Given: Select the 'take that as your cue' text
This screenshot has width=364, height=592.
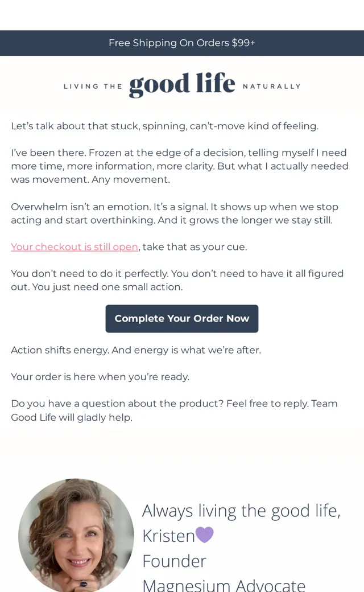Looking at the screenshot, I should pos(195,247).
